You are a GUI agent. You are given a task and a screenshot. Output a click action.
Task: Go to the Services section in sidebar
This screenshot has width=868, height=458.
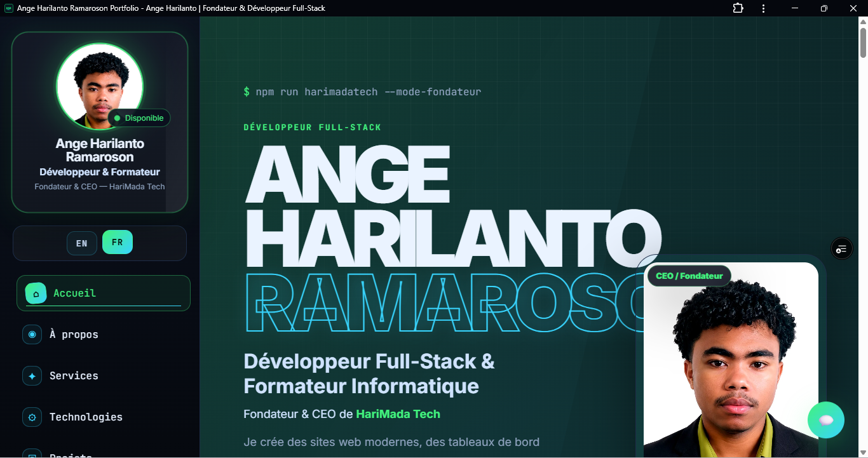pyautogui.click(x=104, y=375)
